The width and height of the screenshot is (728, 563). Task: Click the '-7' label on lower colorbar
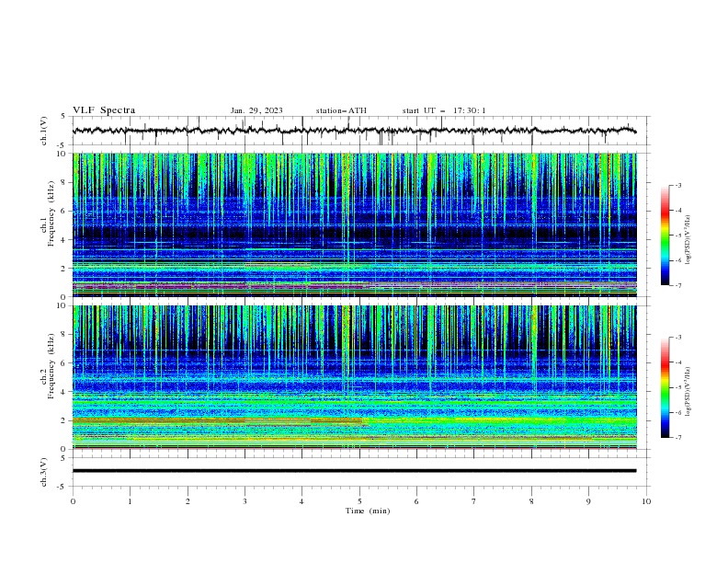tap(677, 438)
